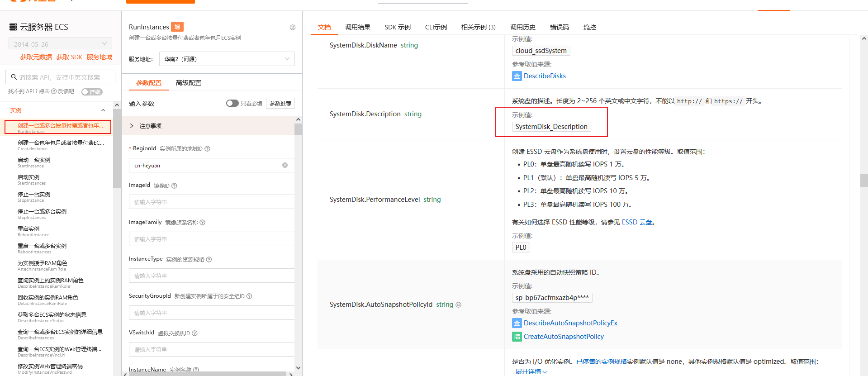The width and height of the screenshot is (868, 376).
Task: Open the call history tab
Action: [x=523, y=27]
